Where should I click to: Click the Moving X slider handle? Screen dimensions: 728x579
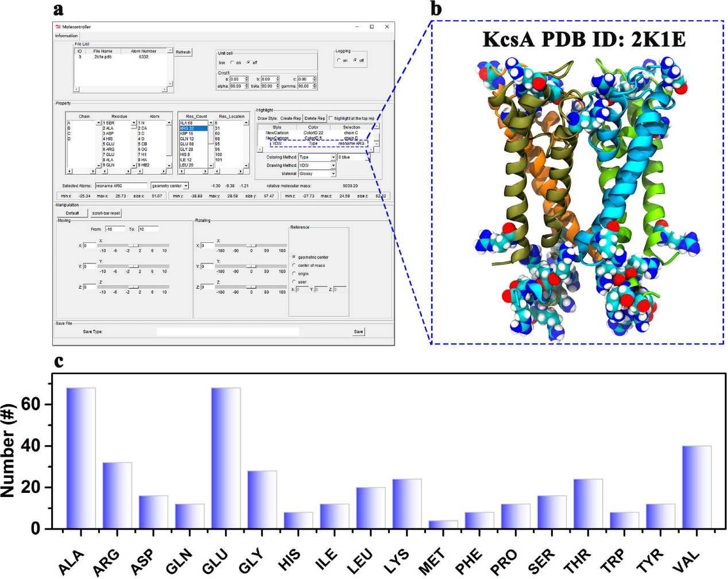pyautogui.click(x=133, y=246)
